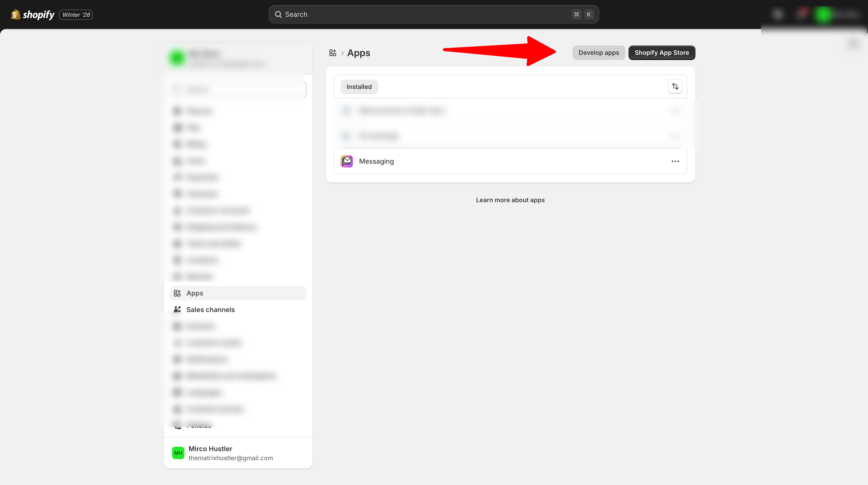Open the Messaging app entry

click(x=376, y=161)
